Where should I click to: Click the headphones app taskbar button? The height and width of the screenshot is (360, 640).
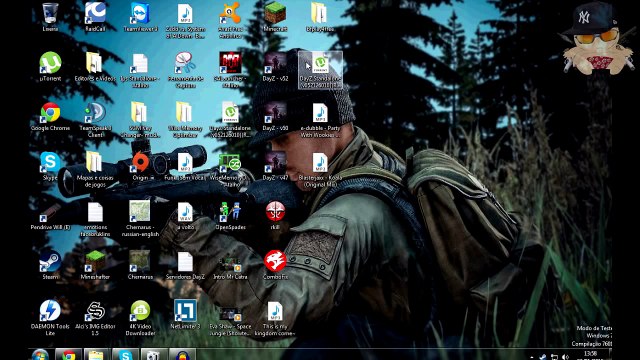click(182, 355)
